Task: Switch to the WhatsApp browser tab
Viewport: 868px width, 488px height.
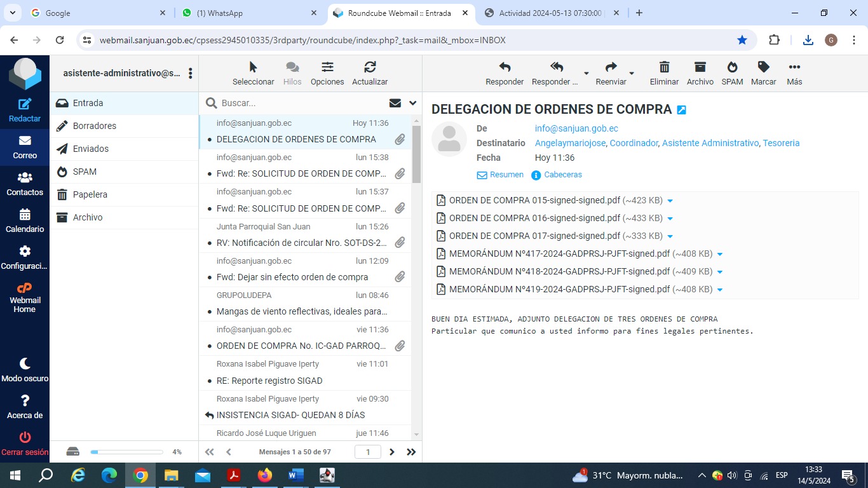Action: point(248,13)
